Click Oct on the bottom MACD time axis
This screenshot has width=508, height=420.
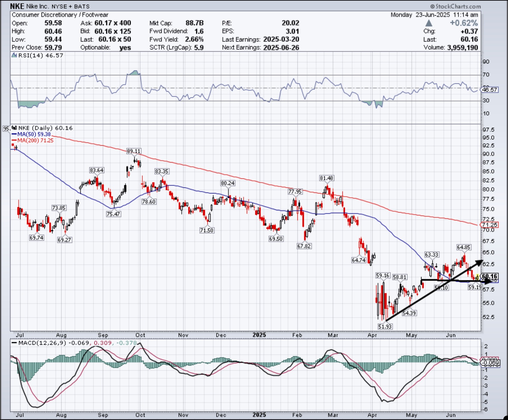140,415
